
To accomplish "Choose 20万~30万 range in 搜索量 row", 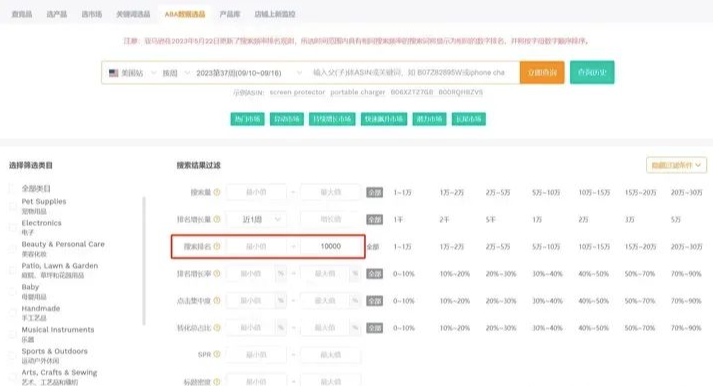I will coord(686,193).
